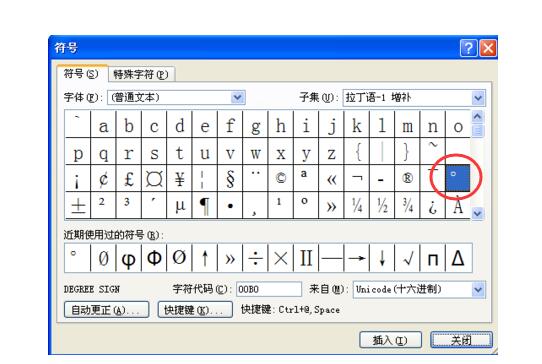542x364 pixels.
Task: Choose the one-quarter ¼ fraction
Action: coord(357,205)
